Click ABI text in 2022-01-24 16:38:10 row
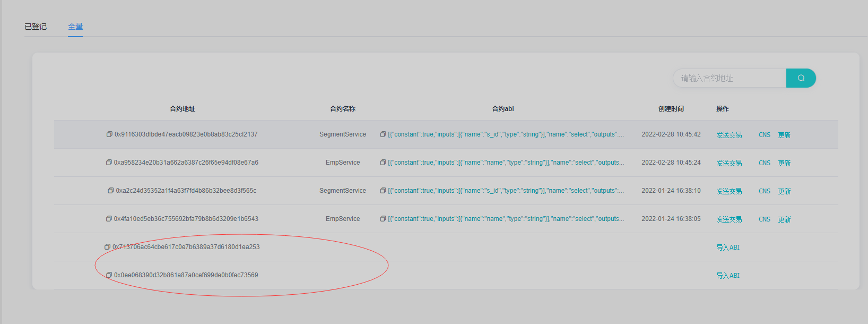868x324 pixels. click(506, 191)
